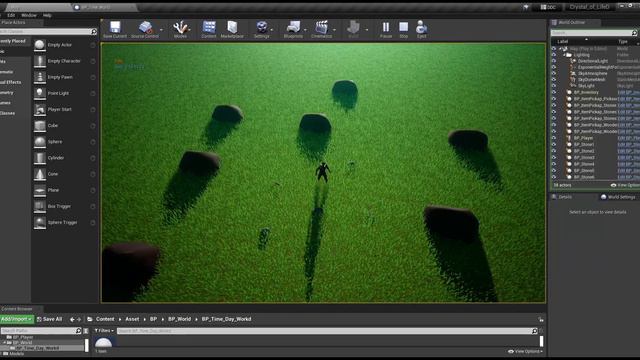This screenshot has height=360, width=640.
Task: Switch to the World Settings tab
Action: click(x=618, y=197)
